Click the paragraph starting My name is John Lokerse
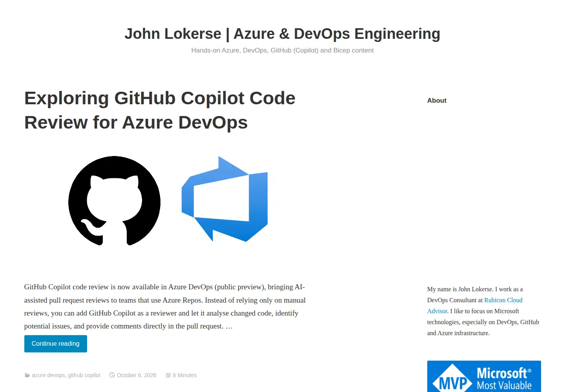 [x=483, y=311]
